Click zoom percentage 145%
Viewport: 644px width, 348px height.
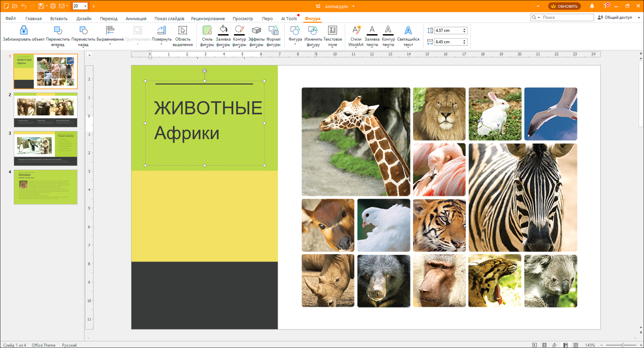tap(590, 345)
